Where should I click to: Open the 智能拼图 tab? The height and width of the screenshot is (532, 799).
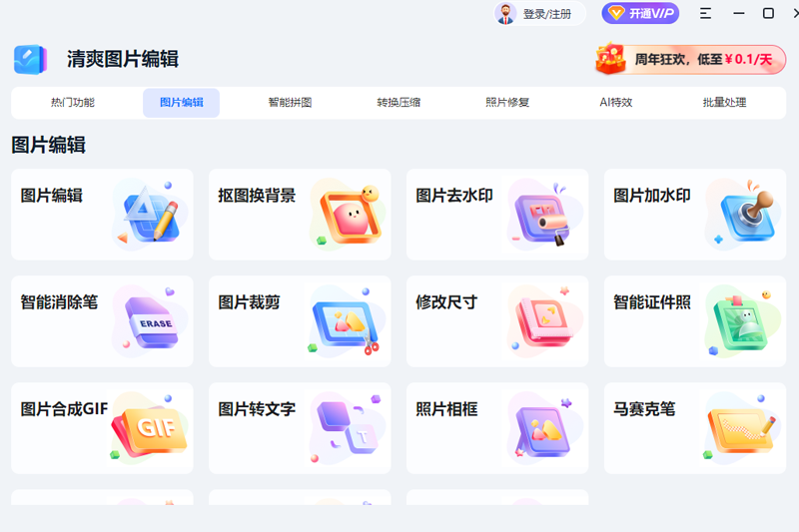pyautogui.click(x=290, y=103)
